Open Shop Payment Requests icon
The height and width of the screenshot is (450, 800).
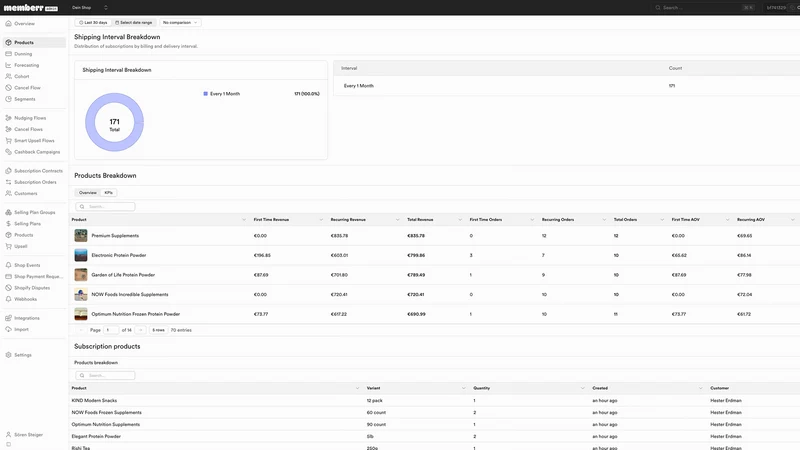[8, 277]
